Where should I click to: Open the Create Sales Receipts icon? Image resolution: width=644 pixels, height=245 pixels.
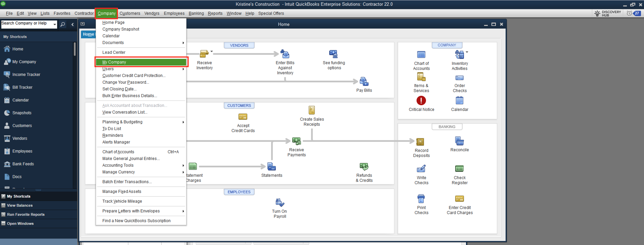[311, 110]
